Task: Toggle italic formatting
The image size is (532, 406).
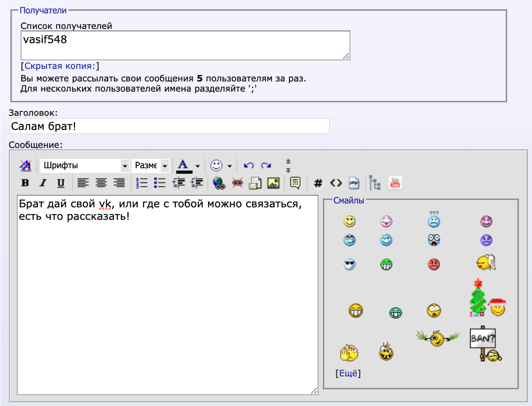Action: (43, 183)
